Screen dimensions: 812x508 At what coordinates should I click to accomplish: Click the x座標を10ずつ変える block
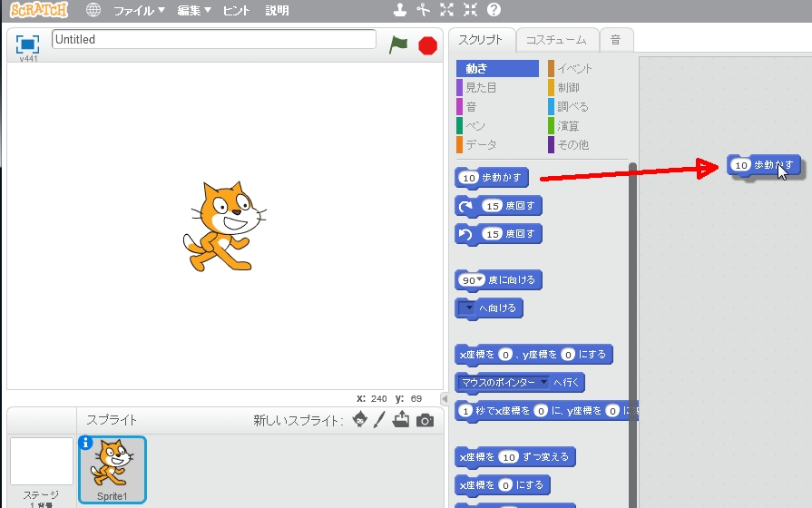click(x=514, y=457)
